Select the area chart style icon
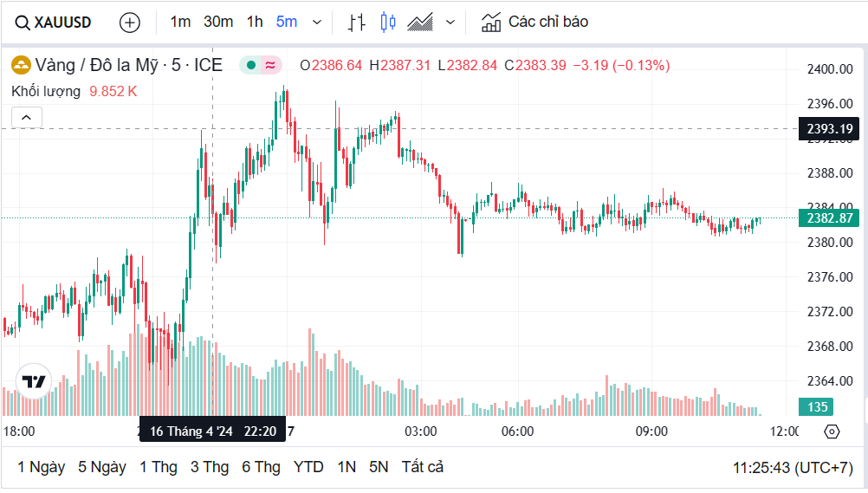 pos(420,23)
